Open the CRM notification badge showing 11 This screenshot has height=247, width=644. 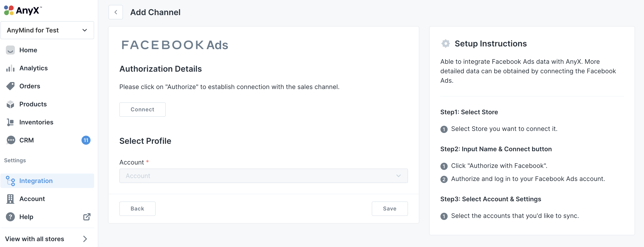point(86,140)
